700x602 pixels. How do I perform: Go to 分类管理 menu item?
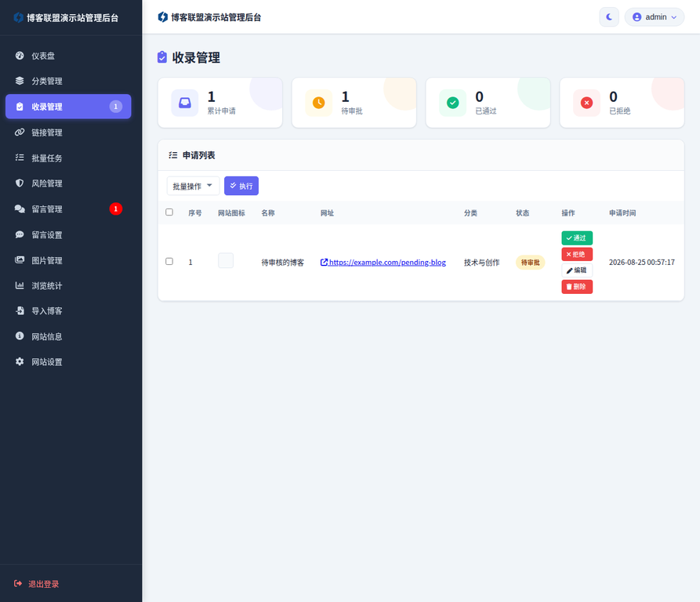click(68, 81)
